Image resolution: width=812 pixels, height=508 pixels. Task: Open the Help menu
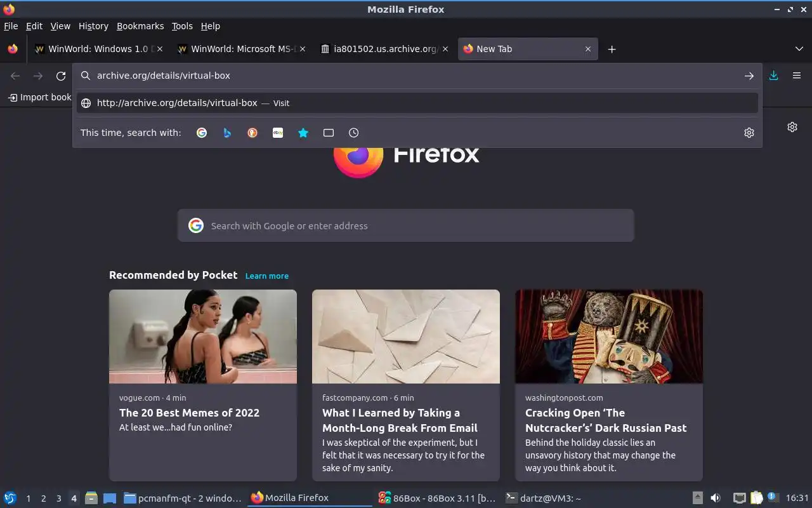[210, 26]
